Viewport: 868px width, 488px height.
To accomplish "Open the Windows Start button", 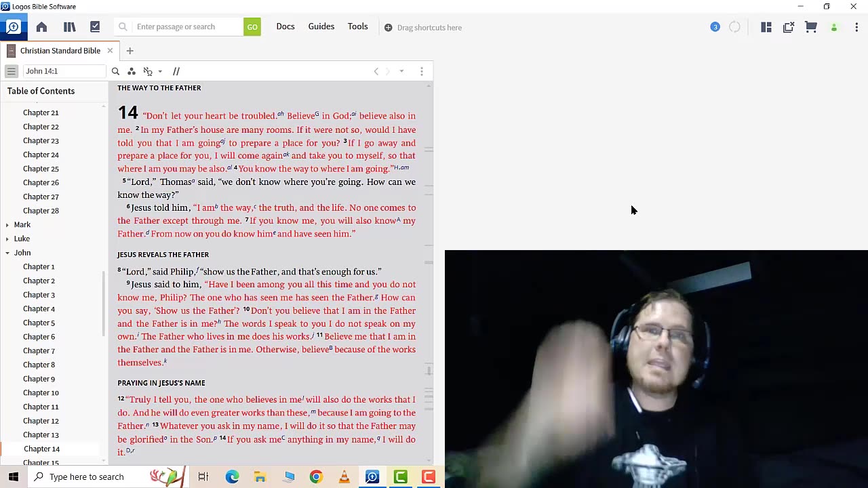I will [14, 477].
